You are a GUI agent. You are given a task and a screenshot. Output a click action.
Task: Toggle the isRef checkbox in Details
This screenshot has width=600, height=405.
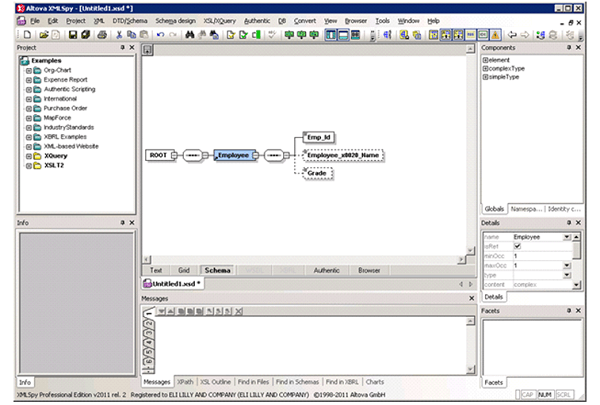(517, 246)
